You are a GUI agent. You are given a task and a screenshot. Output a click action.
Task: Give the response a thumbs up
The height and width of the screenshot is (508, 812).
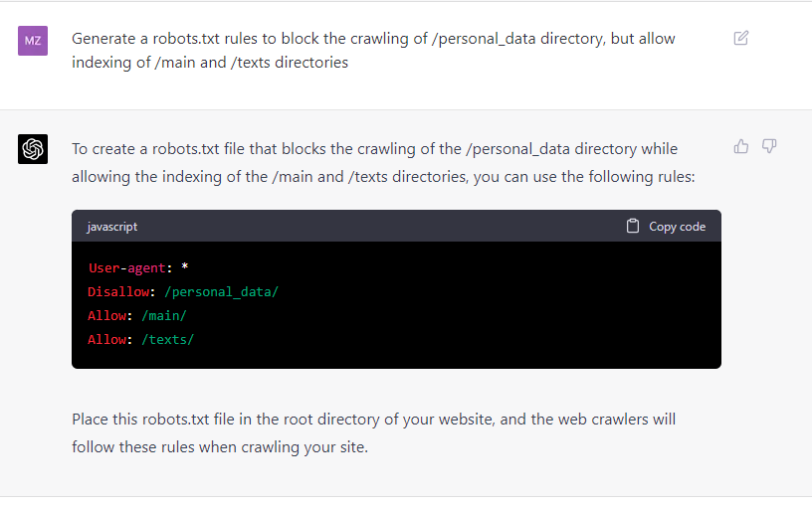pos(741,146)
